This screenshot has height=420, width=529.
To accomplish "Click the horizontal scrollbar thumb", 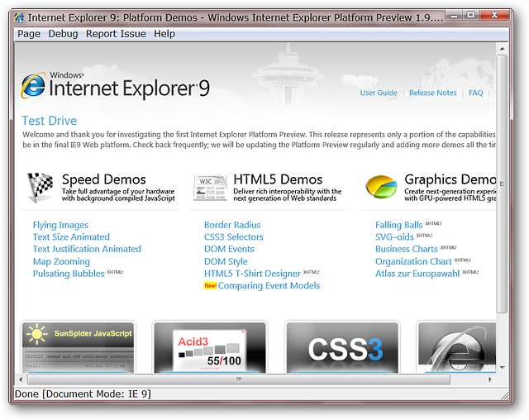I will [239, 379].
